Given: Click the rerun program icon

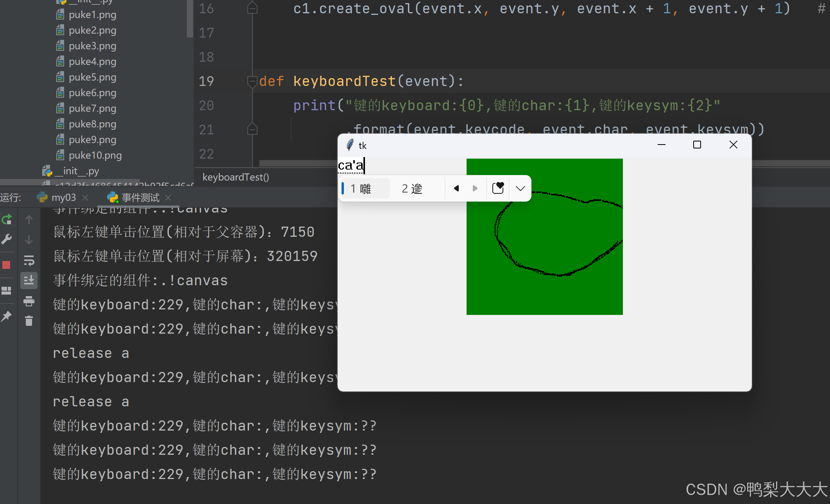Looking at the screenshot, I should click(x=7, y=220).
